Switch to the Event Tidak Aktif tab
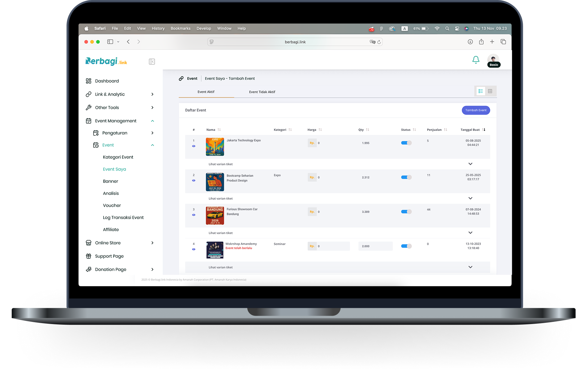 pos(262,92)
